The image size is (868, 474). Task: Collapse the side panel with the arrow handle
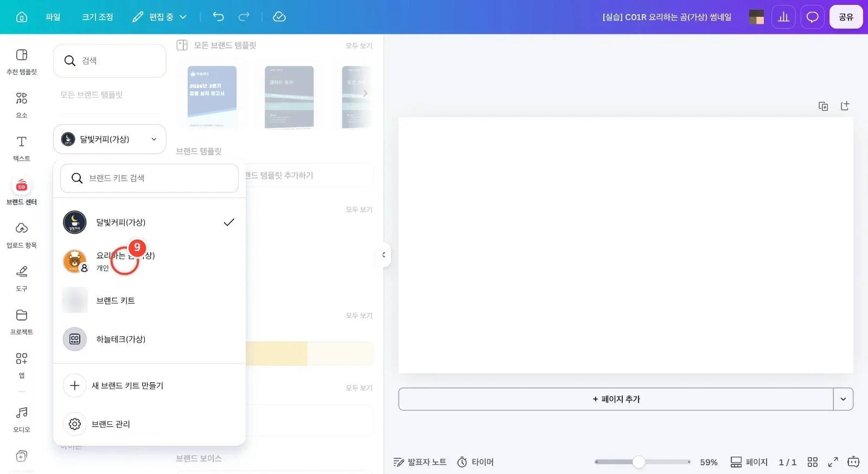click(384, 255)
